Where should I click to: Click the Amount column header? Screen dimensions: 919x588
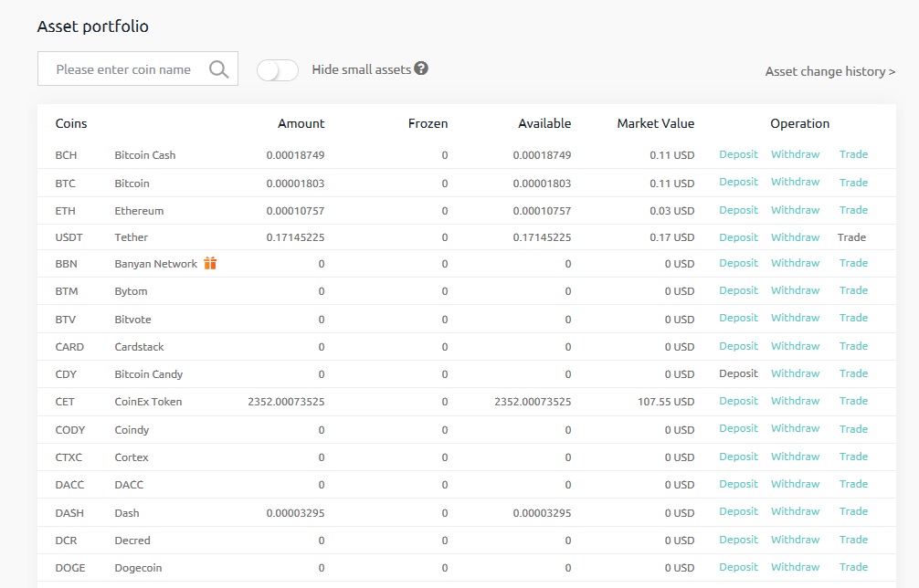301,123
